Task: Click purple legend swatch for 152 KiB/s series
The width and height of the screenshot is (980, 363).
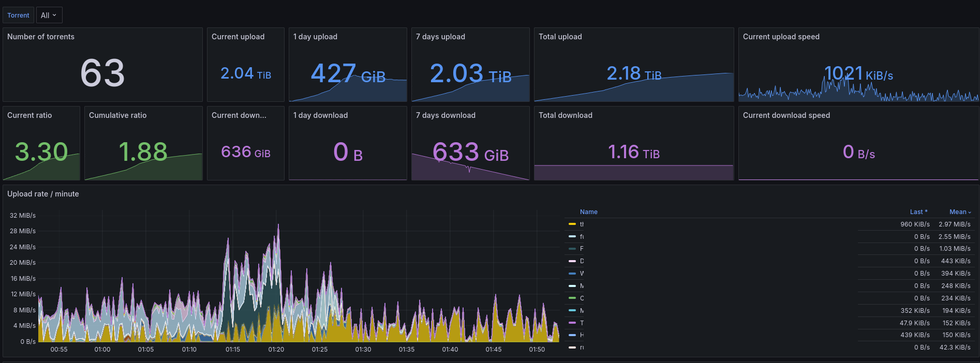Action: [x=572, y=323]
